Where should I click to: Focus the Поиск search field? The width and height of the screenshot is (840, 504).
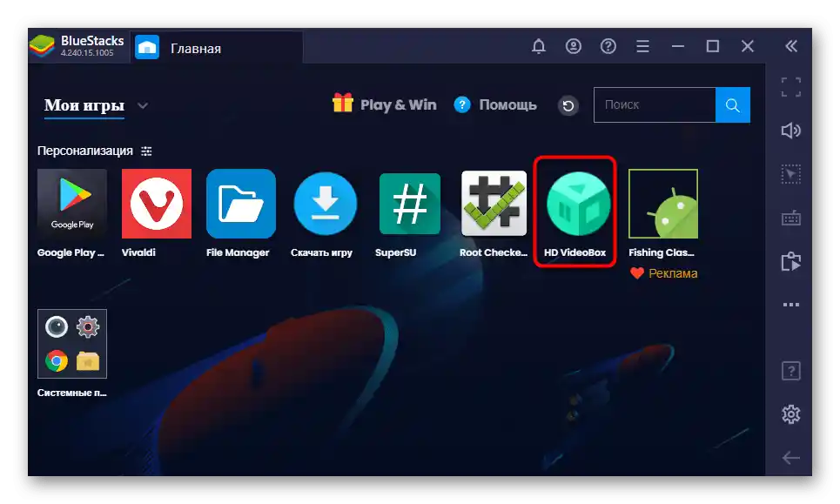point(655,105)
